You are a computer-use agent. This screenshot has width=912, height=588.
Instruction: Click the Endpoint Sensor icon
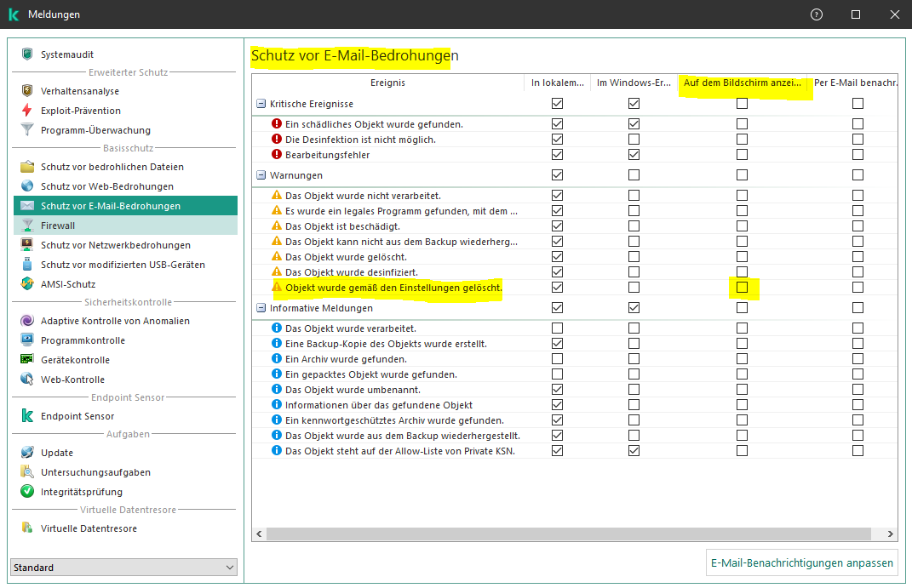pyautogui.click(x=27, y=416)
